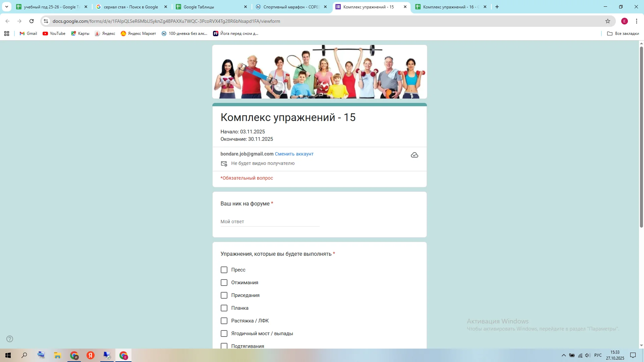Open the Chrome apps grid icon
This screenshot has height=362, width=644.
click(x=7, y=34)
